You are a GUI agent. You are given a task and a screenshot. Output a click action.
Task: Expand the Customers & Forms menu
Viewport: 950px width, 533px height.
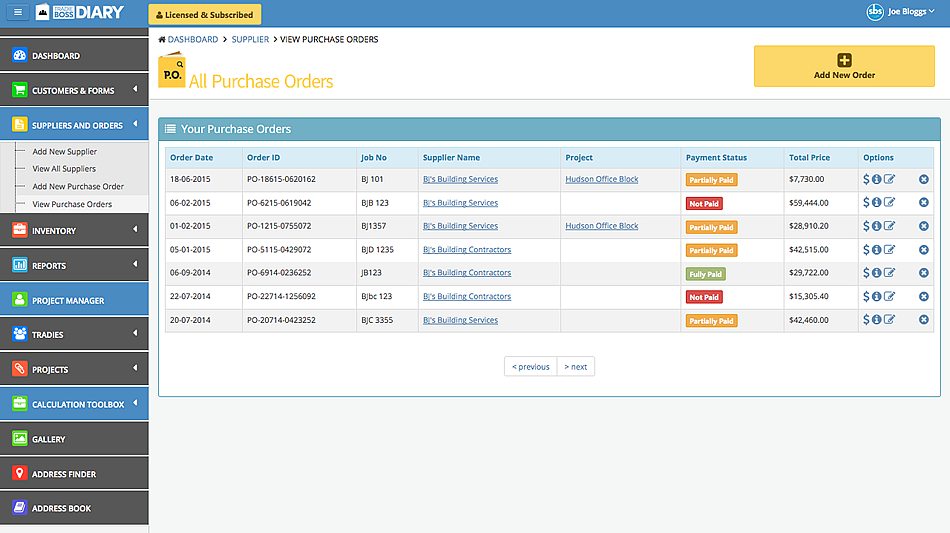click(74, 90)
